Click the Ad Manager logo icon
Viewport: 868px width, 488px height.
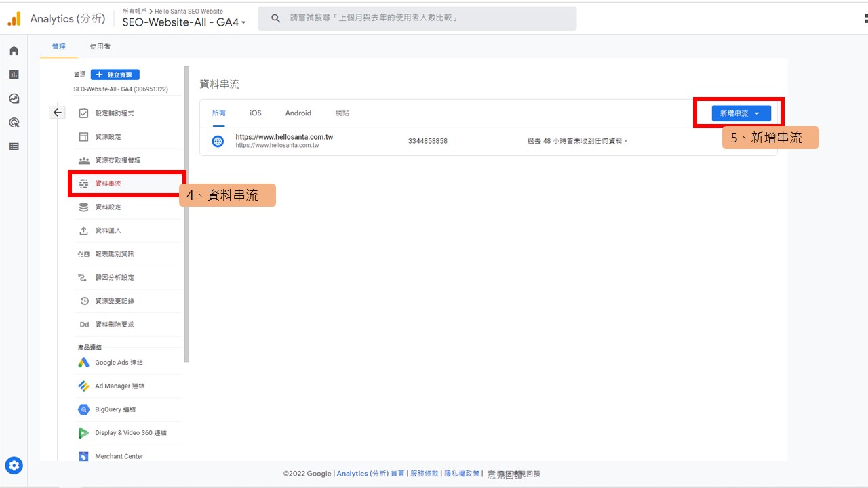(x=83, y=386)
